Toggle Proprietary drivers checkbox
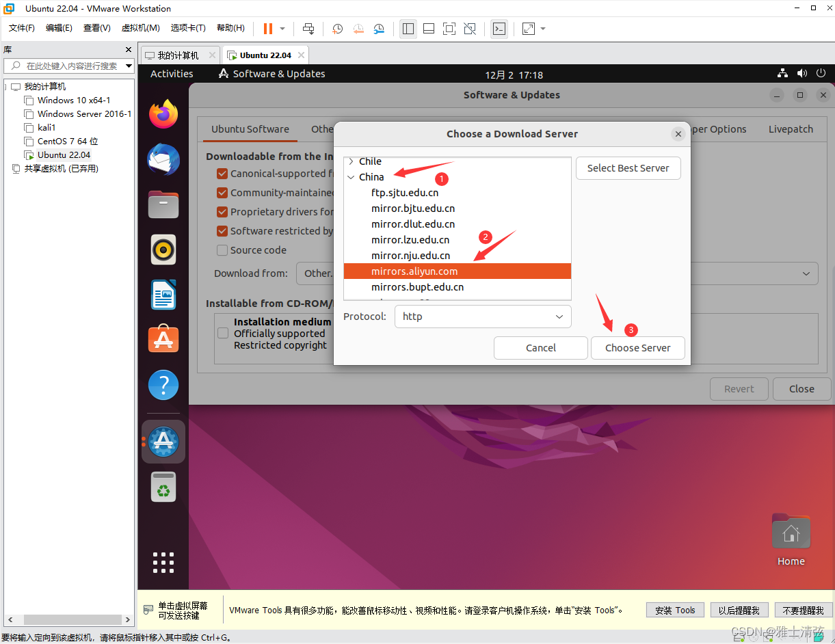This screenshot has width=835, height=644. click(x=222, y=212)
